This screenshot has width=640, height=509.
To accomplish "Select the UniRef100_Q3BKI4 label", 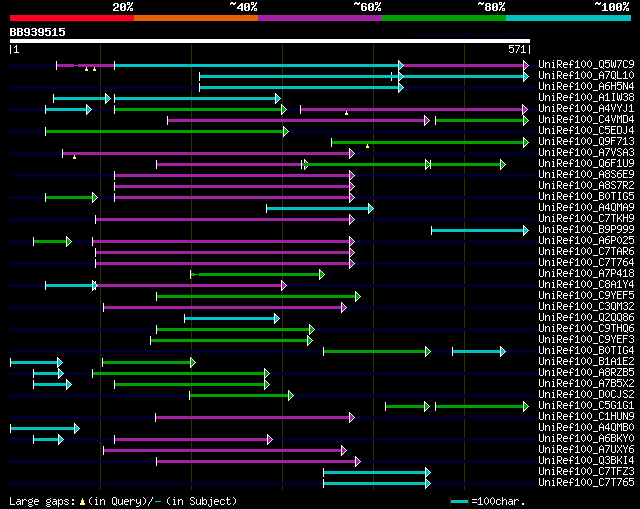I will click(586, 461).
